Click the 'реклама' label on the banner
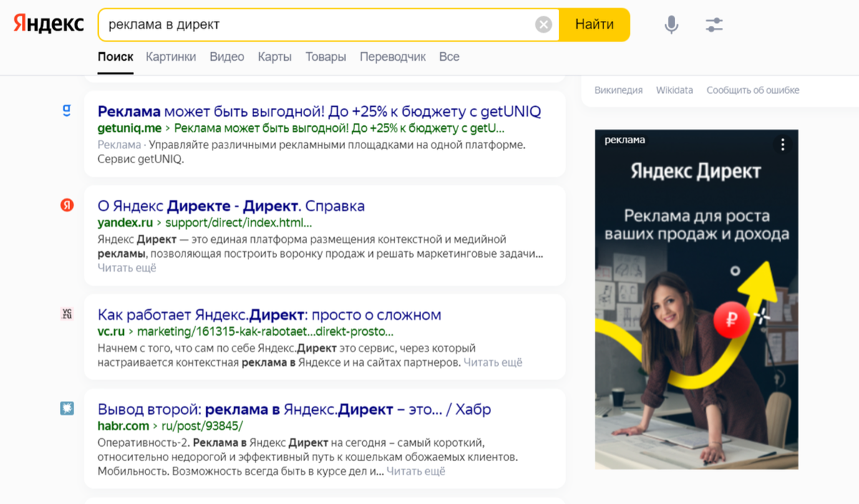 click(x=625, y=140)
